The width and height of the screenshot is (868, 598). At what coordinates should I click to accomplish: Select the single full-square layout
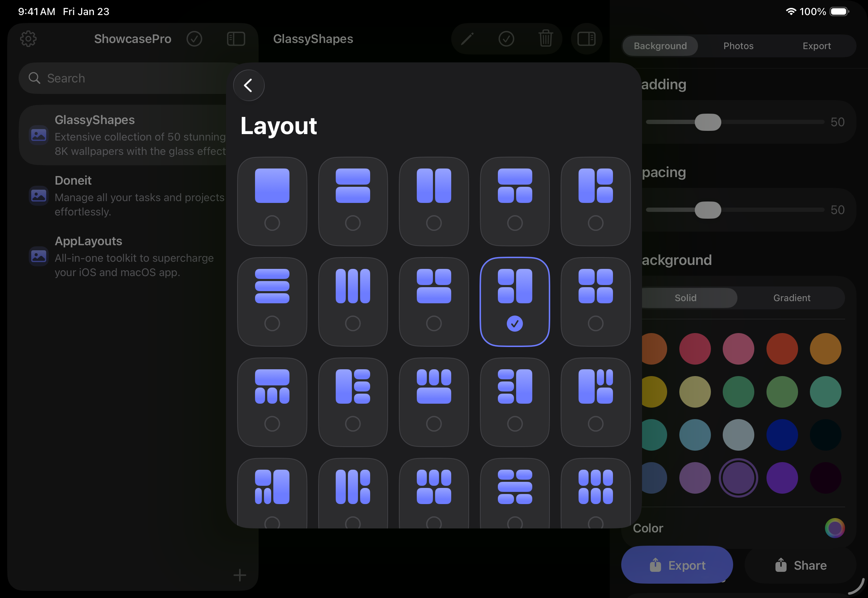tap(272, 201)
